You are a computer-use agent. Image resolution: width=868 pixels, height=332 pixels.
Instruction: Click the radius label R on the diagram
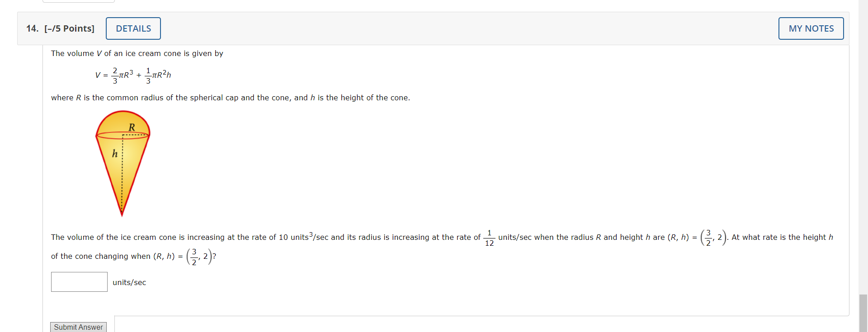tap(132, 128)
